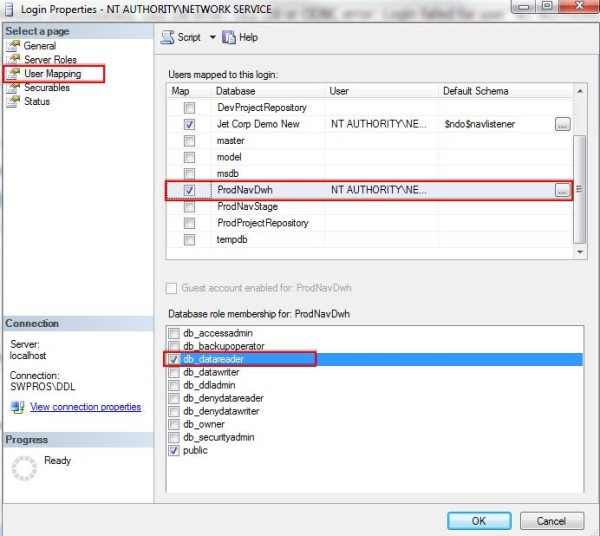Check the tempdb map checkbox

[189, 240]
